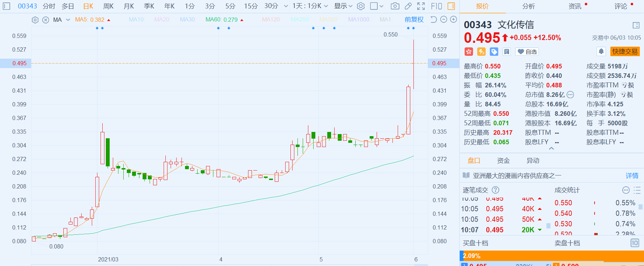Set price alert with bell icon
Image resolution: width=644 pixels, height=266 pixels.
(601, 52)
